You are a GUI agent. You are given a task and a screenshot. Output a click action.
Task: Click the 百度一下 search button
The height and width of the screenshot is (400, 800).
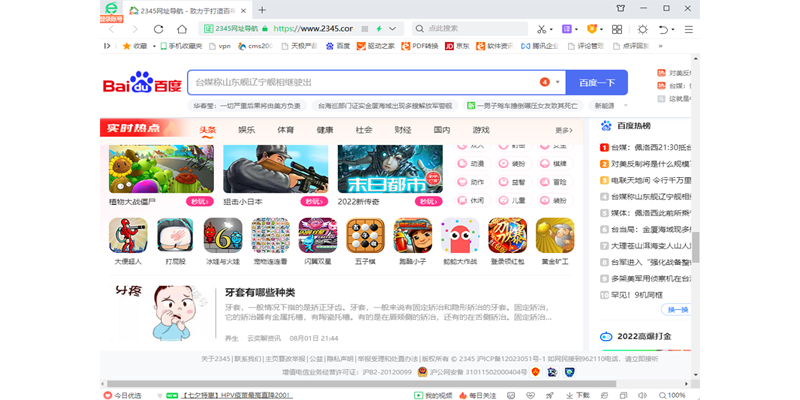597,82
